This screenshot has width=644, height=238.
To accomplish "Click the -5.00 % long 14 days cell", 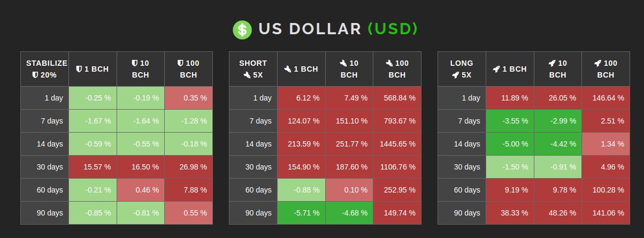I will point(510,144).
